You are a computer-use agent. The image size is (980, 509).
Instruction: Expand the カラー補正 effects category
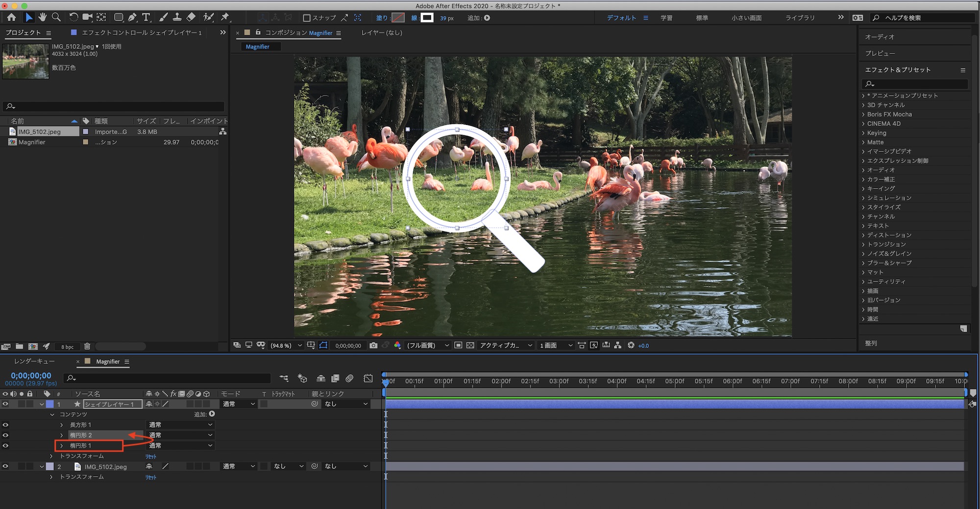pyautogui.click(x=863, y=179)
